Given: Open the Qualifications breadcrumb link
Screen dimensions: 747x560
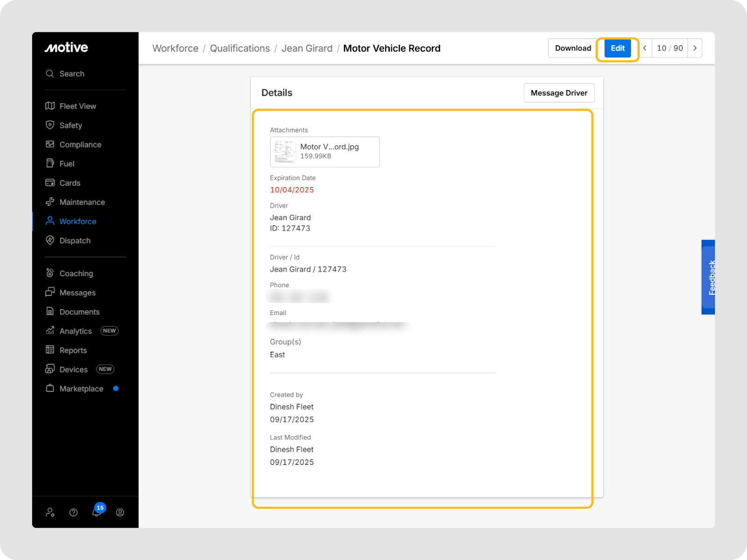Looking at the screenshot, I should (240, 49).
